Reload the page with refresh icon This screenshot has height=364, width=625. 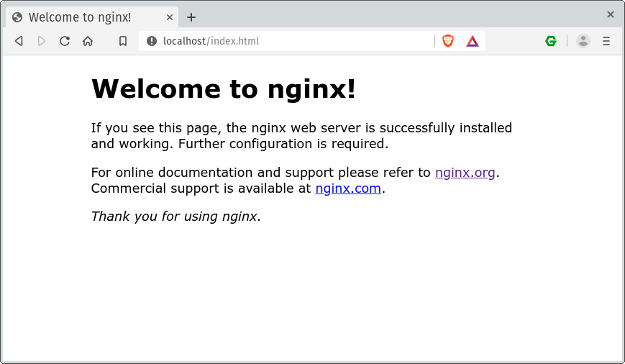[x=65, y=41]
